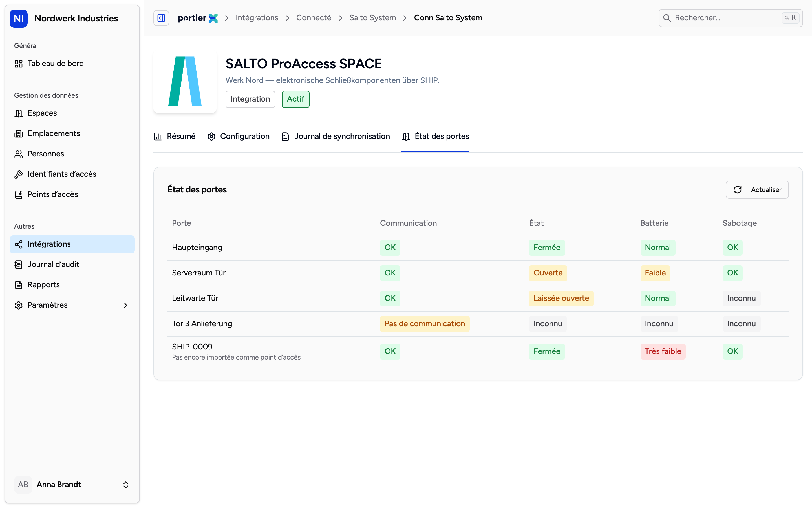Focus the Rechercher search field
This screenshot has height=508, width=812.
point(731,18)
